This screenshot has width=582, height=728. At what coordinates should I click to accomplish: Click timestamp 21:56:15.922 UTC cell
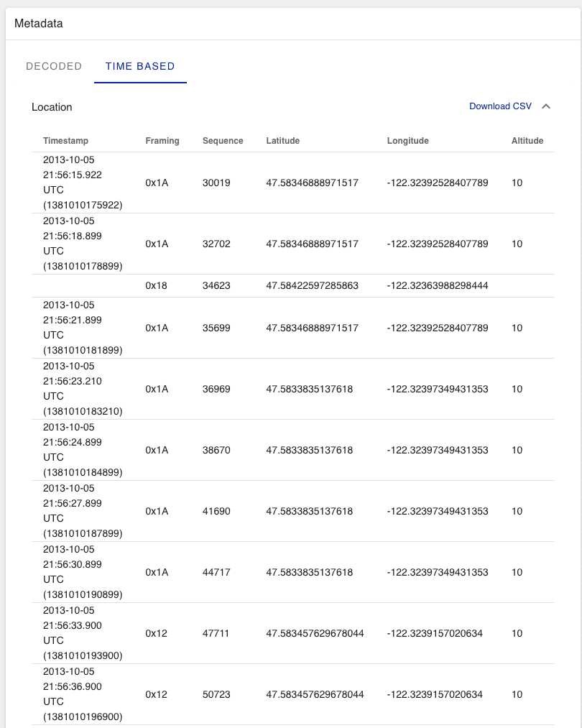click(x=83, y=183)
